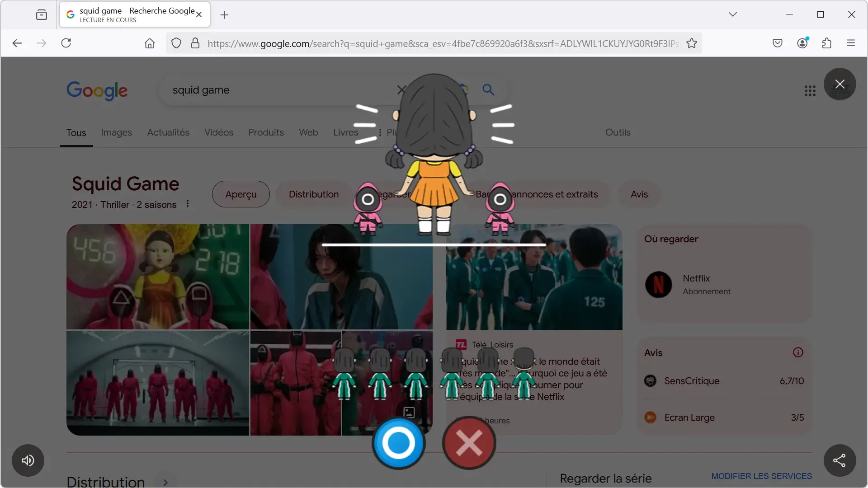Select the Aperçu chip

pos(241,194)
